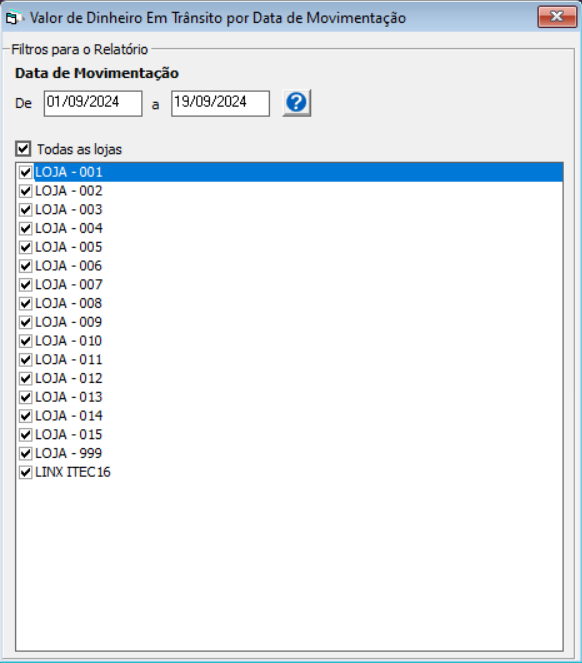Select the LOJA - 012 list item

coord(289,378)
